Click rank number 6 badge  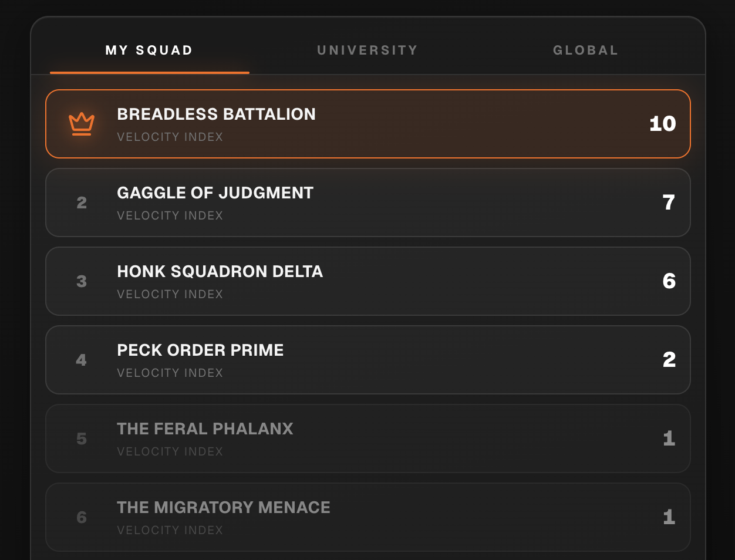coord(82,517)
